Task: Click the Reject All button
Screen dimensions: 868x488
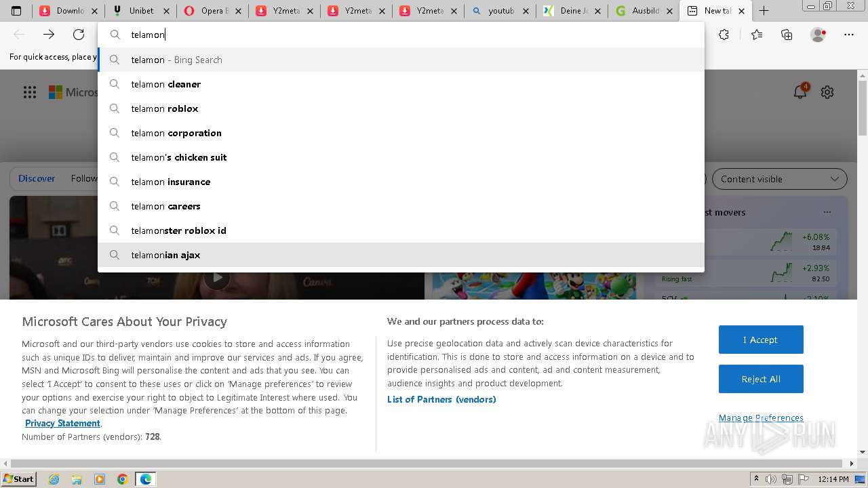Action: pyautogui.click(x=761, y=379)
